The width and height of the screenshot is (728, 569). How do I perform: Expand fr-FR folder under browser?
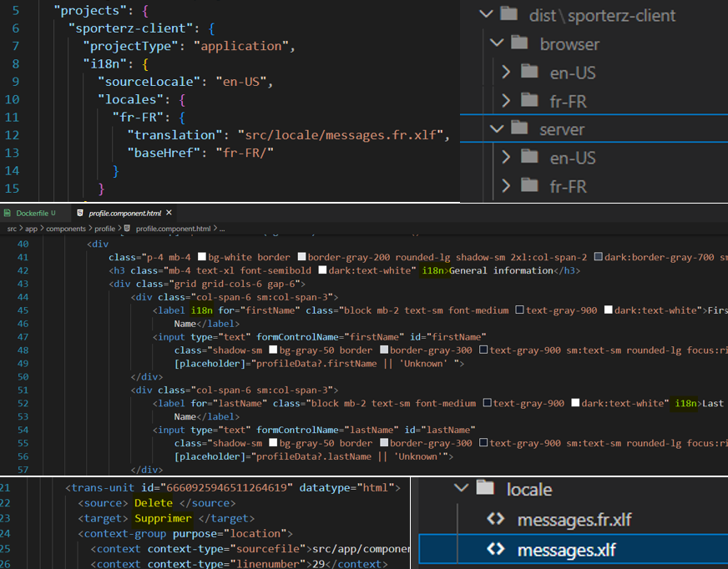(x=506, y=100)
